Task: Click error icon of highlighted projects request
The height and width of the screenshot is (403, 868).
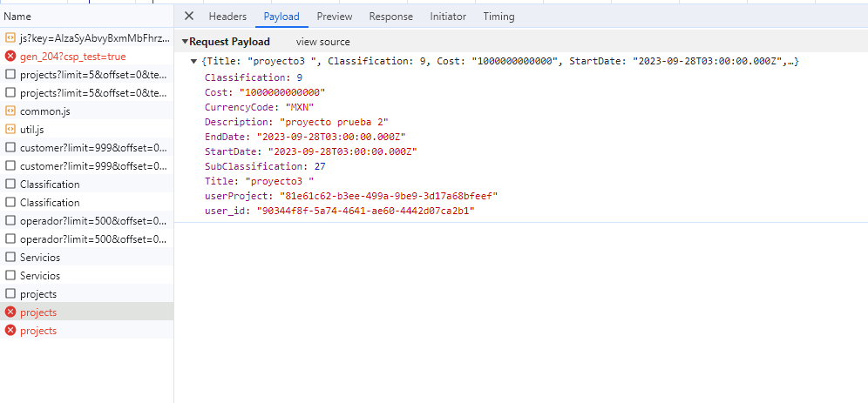Action: (10, 312)
